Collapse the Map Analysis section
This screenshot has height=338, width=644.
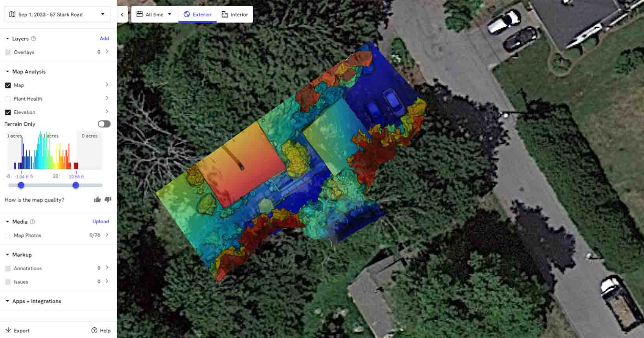pyautogui.click(x=7, y=72)
